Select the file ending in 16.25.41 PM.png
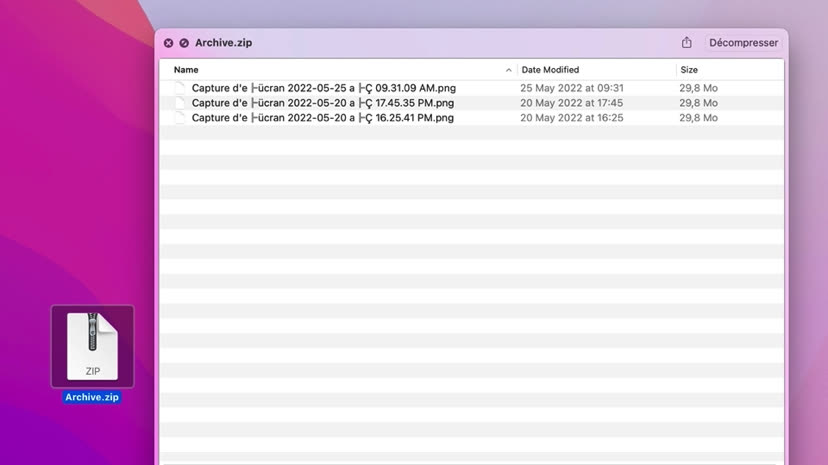Viewport: 828px width, 465px height. 323,118
